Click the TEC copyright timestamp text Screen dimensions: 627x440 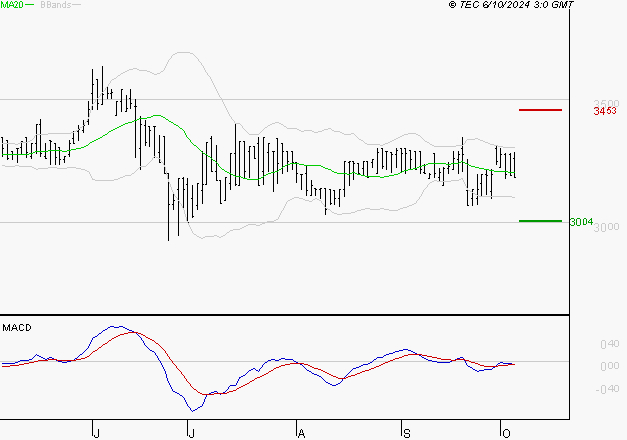click(x=511, y=5)
